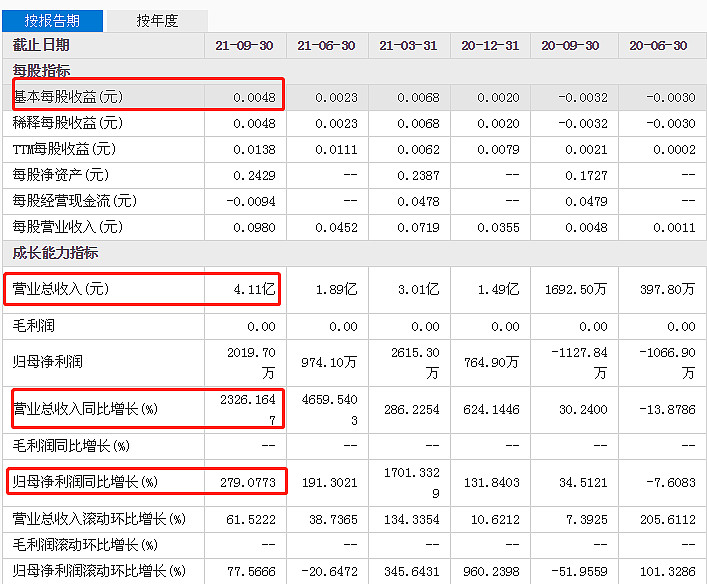This screenshot has width=707, height=584.
Task: Click the 0.2429 net assets value
Action: (x=254, y=175)
